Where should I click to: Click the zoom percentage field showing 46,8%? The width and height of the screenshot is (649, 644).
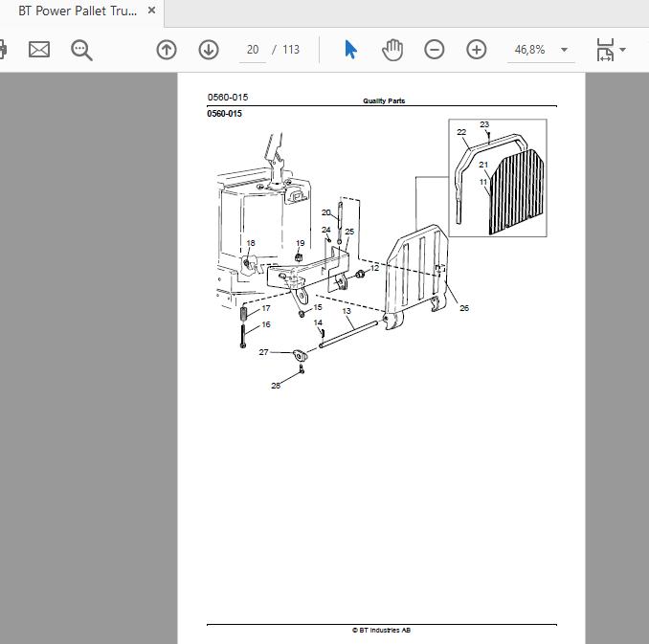pos(529,50)
